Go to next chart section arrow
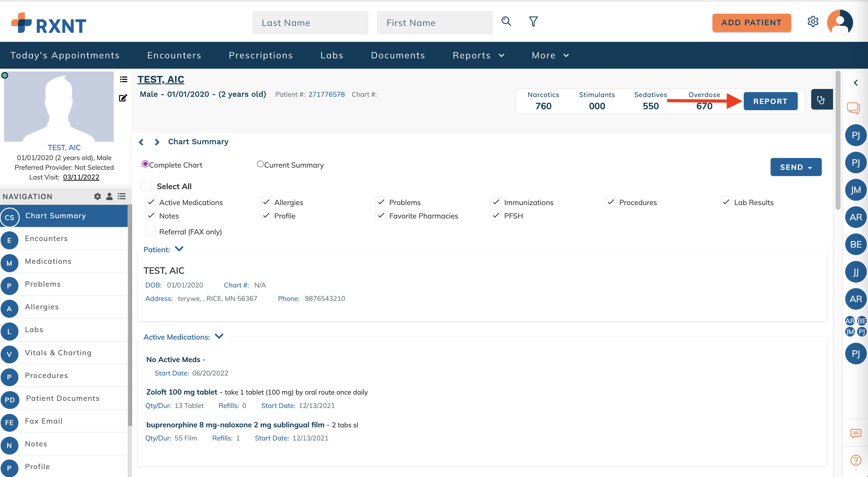 tap(157, 142)
